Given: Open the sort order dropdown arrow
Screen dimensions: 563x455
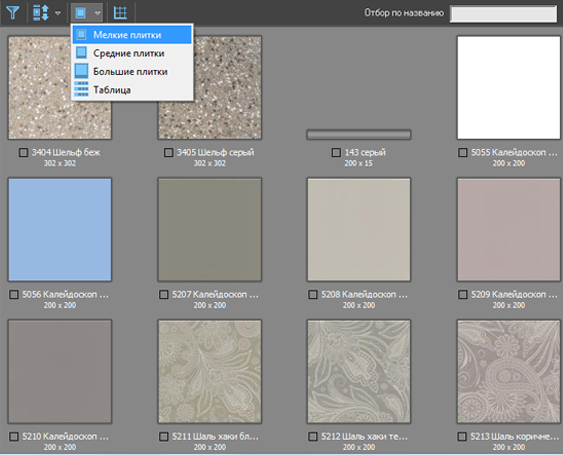Looking at the screenshot, I should point(57,13).
